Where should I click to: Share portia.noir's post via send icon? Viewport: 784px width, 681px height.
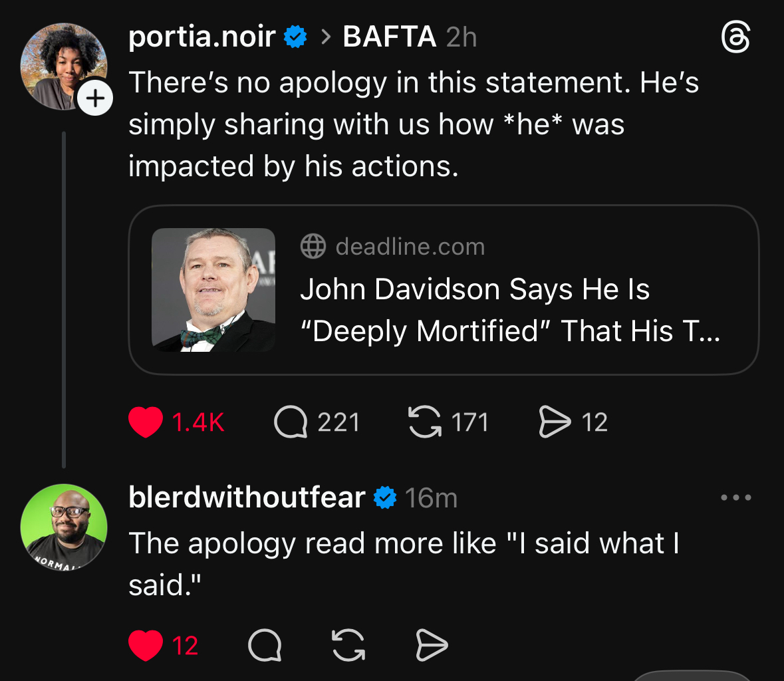[555, 422]
